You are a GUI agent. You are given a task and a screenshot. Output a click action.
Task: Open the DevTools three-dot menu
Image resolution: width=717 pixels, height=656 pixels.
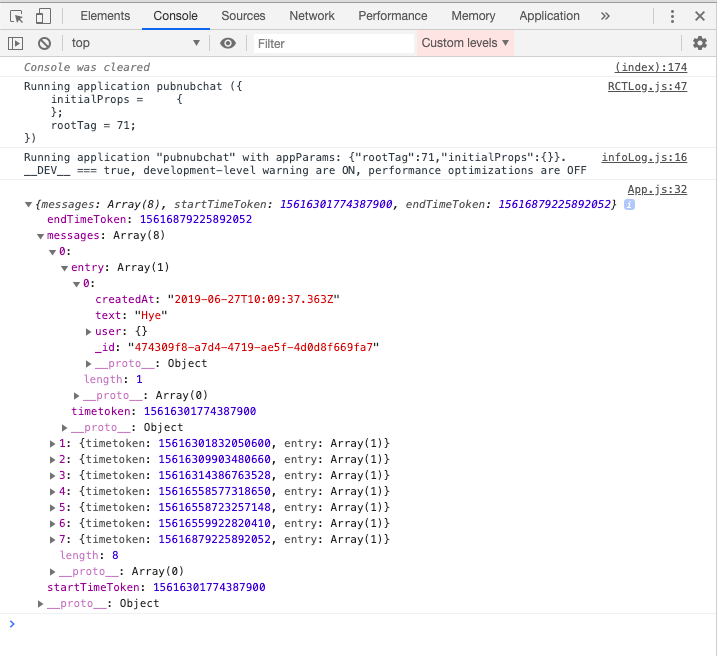coord(672,16)
